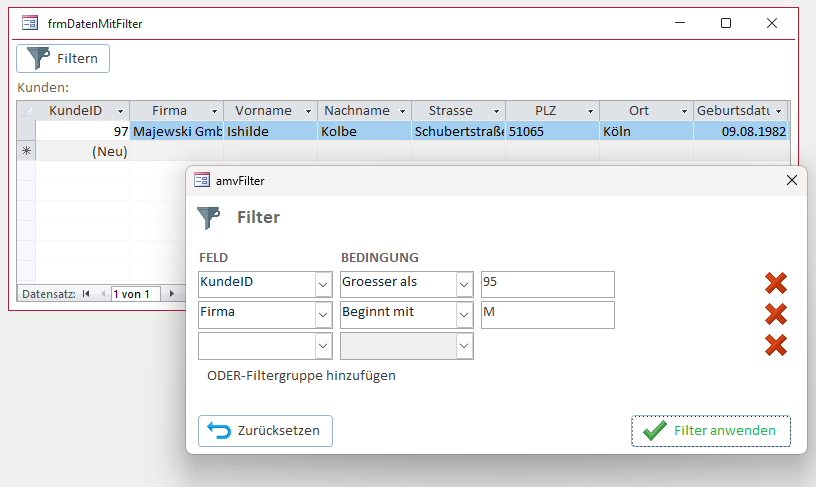The width and height of the screenshot is (816, 487).
Task: Select the 51065 PLZ cell
Action: [553, 131]
